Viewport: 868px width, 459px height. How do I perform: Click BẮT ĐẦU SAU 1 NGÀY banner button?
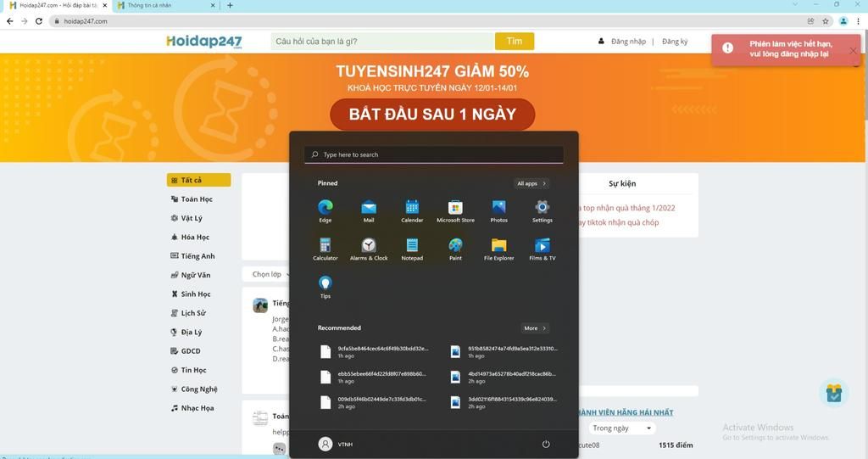(432, 115)
